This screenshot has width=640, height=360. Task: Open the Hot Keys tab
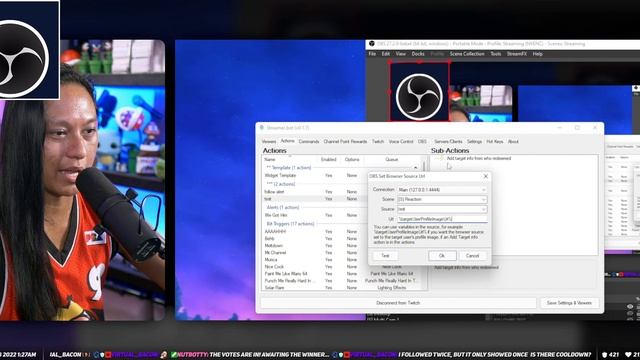tap(495, 141)
